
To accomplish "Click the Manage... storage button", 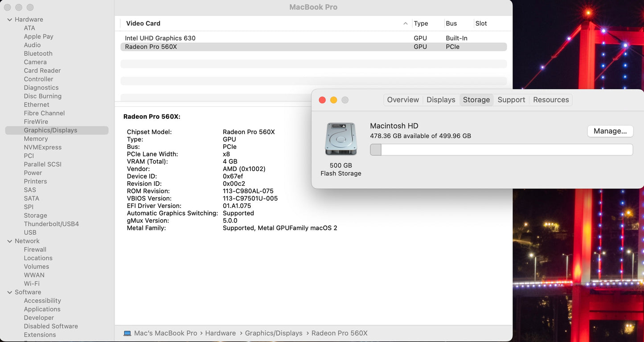I will (x=610, y=131).
